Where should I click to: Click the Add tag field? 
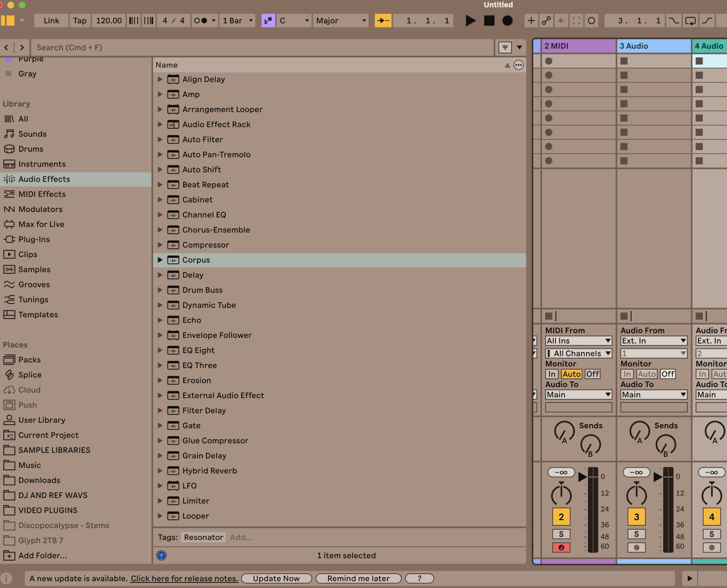tap(241, 537)
